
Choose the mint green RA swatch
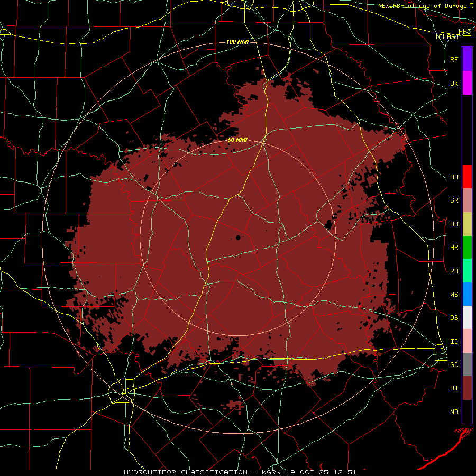[x=467, y=271]
